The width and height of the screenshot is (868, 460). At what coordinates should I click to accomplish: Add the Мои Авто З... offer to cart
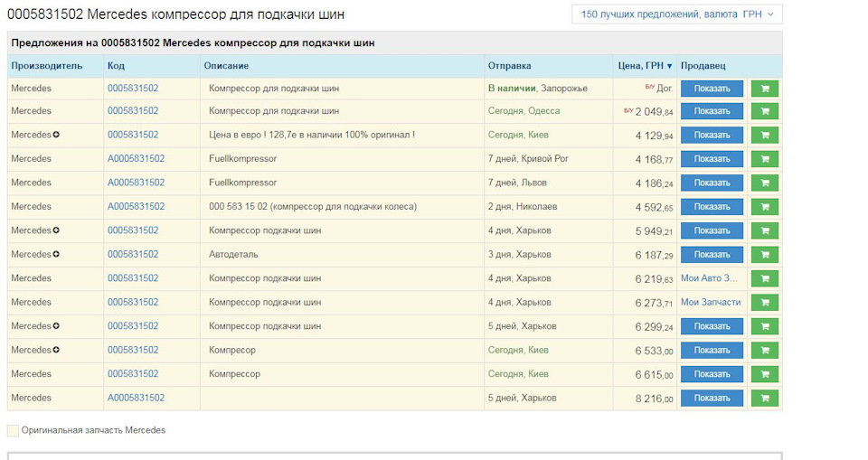[765, 278]
